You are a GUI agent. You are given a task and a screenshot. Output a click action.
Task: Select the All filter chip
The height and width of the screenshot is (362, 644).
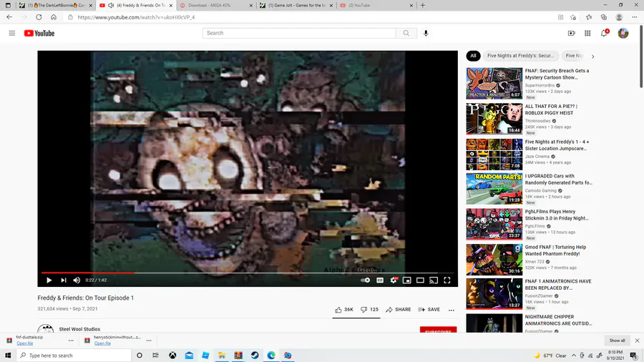coord(473,56)
